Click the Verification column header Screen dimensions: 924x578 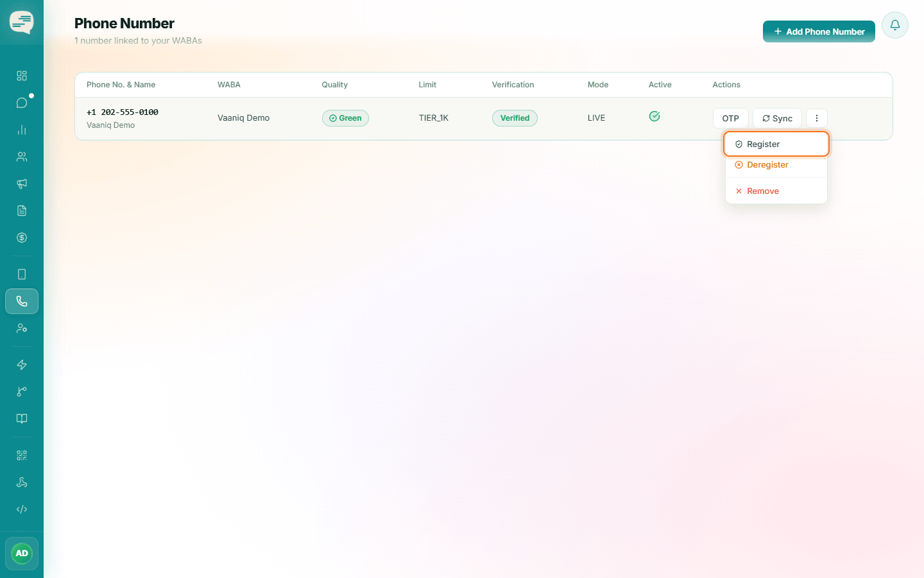tap(513, 85)
